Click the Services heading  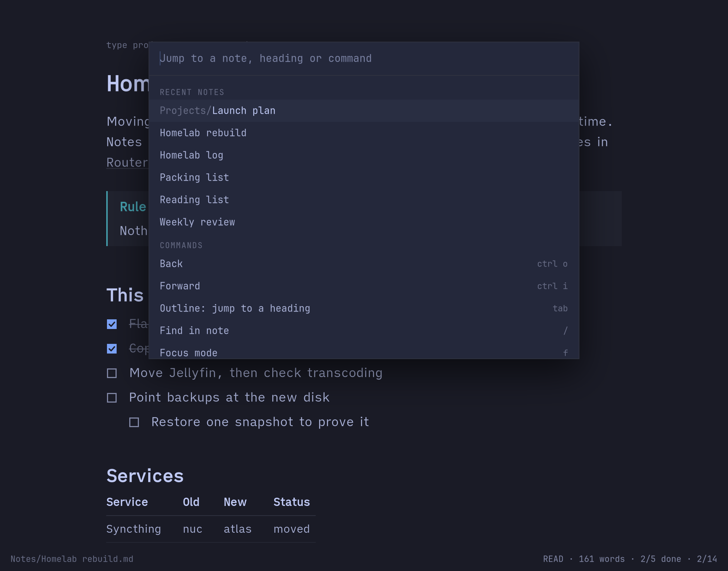click(x=145, y=476)
